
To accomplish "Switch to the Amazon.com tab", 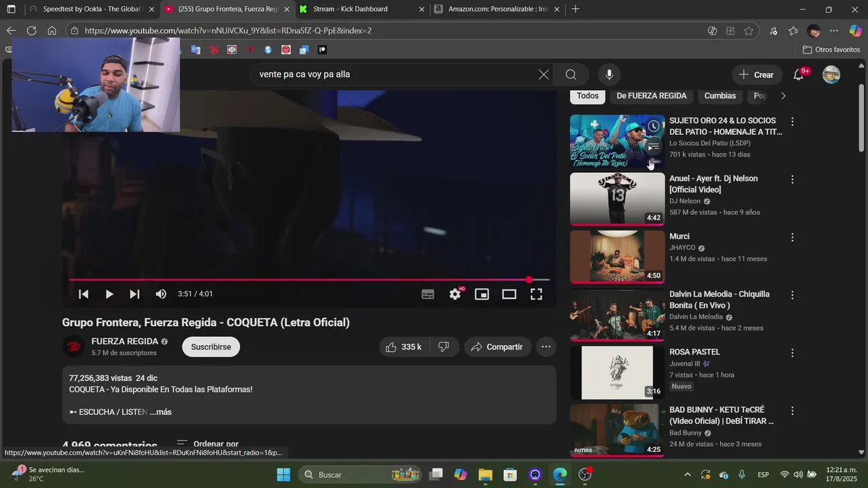I will pos(496,9).
